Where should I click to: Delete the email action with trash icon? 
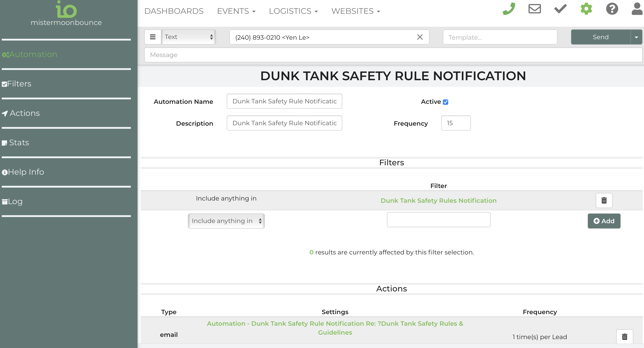coord(624,337)
